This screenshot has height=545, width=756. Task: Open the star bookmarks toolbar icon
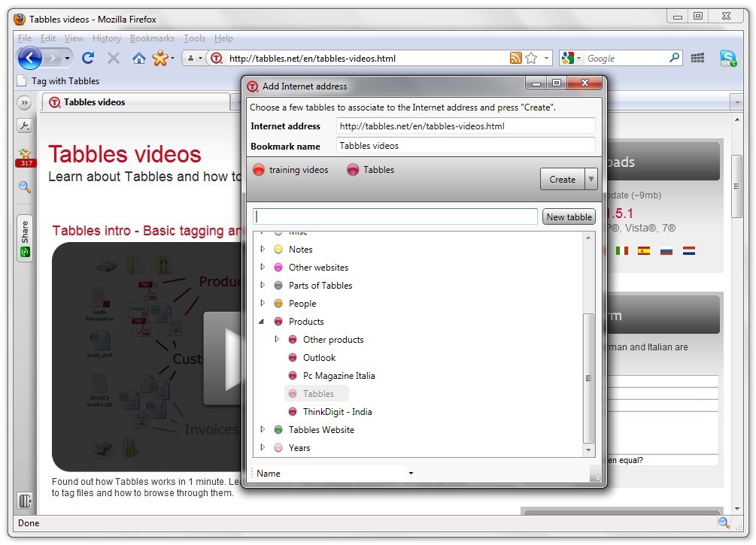point(160,59)
